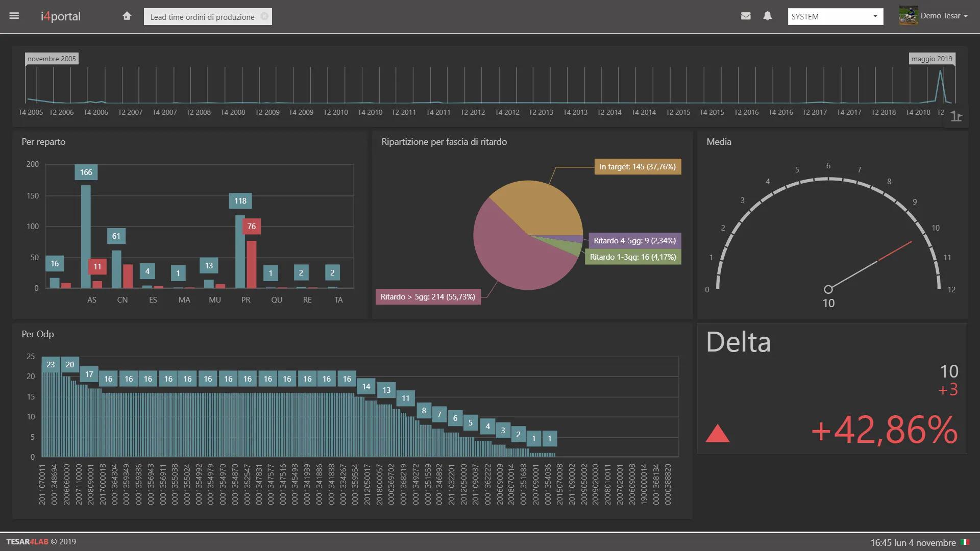Select the Ritardo > 5gg pie label
The image size is (980, 551).
[x=428, y=297]
